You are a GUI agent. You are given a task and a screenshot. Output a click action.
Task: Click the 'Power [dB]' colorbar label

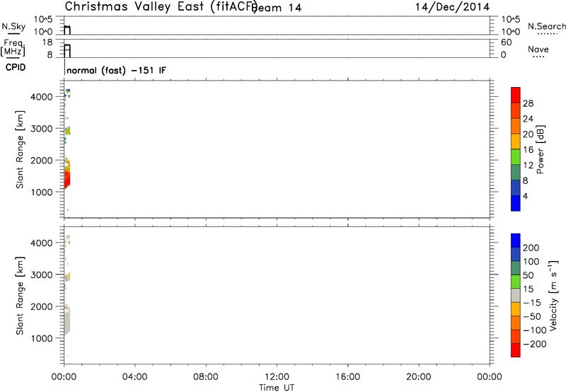(541, 149)
